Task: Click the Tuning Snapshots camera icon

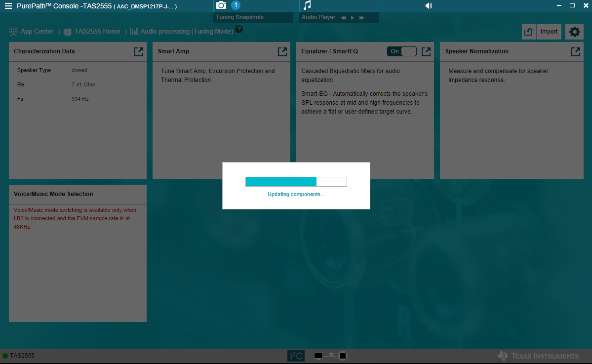Action: point(221,5)
